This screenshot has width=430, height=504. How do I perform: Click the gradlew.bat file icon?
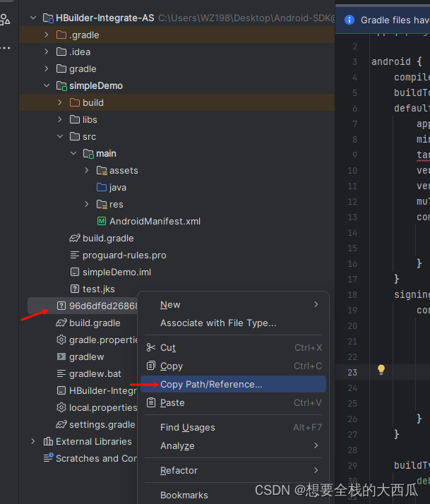[61, 373]
